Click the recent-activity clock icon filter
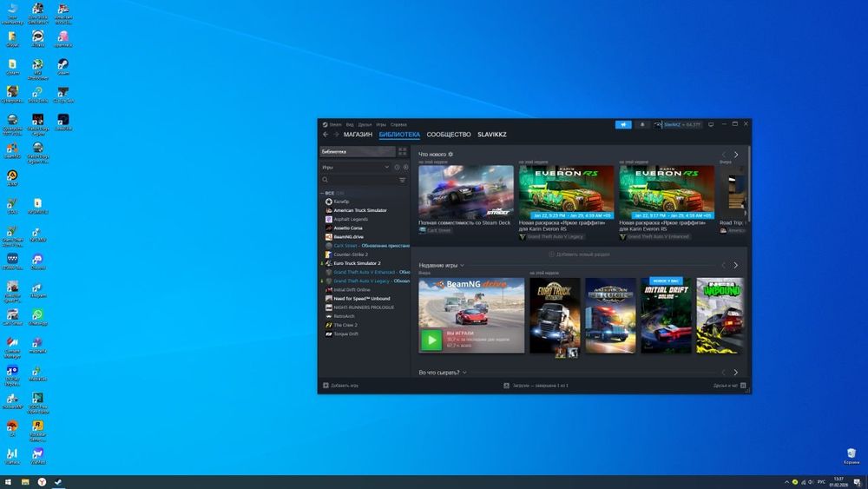 pyautogui.click(x=397, y=168)
